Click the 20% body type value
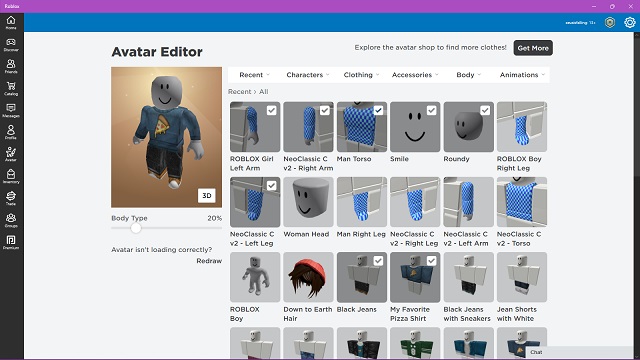Image resolution: width=640 pixels, height=360 pixels. click(215, 218)
